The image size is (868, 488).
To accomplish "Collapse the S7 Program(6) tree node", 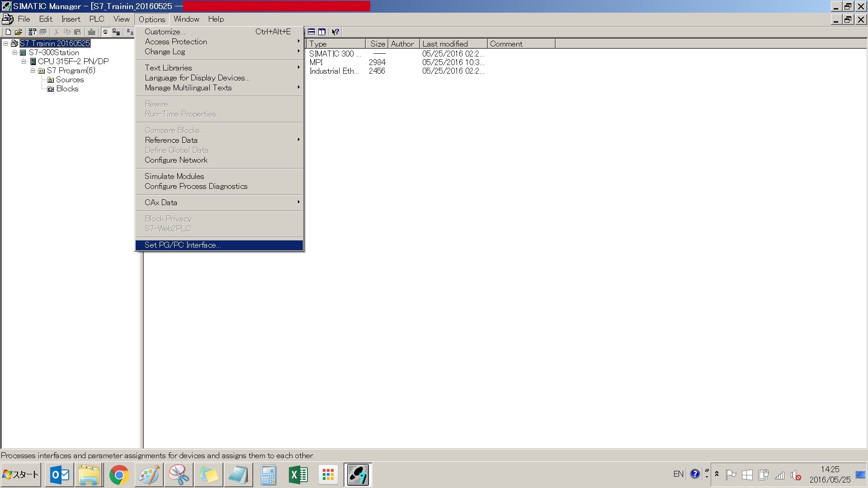I will click(x=33, y=70).
